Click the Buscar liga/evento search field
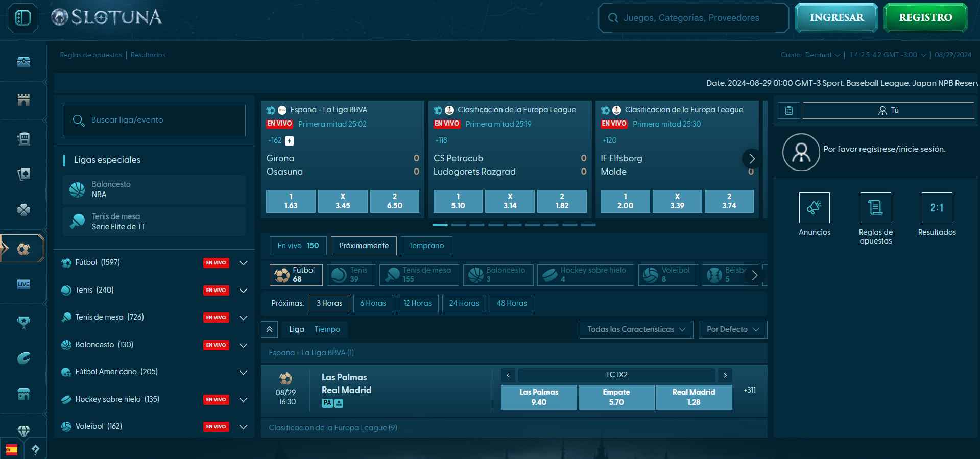 pyautogui.click(x=154, y=120)
